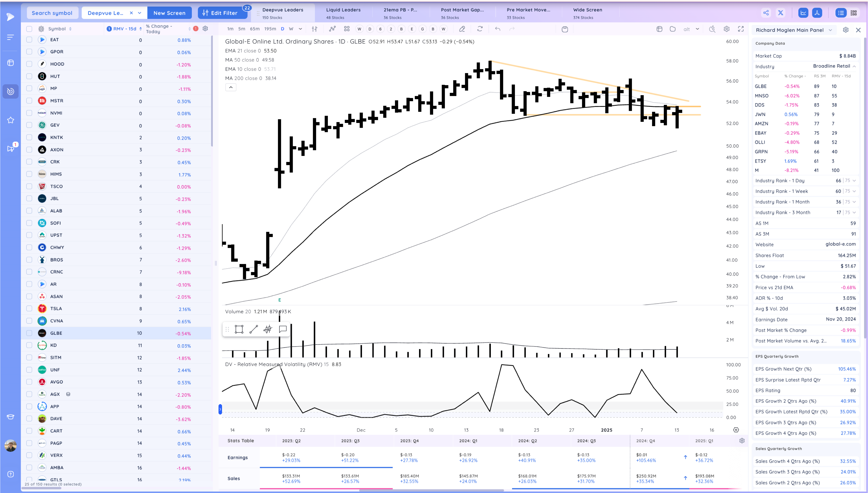Click the Search symbol field

(52, 13)
